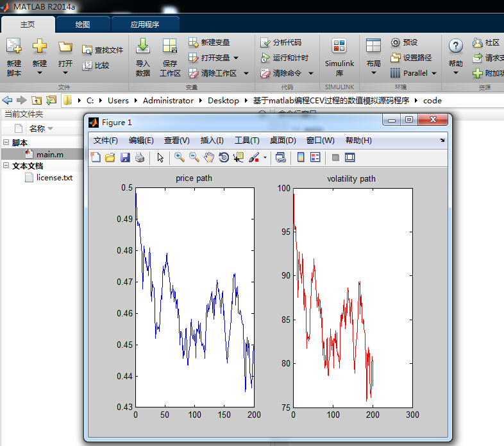Viewport: 504px width, 446px height.
Task: Click the New Script (新建脚本) icon
Action: 14,46
